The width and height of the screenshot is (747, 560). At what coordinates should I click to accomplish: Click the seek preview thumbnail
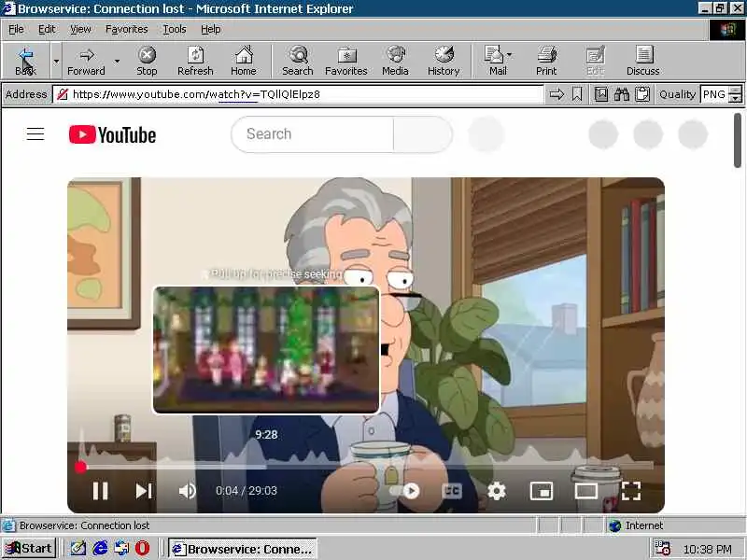pyautogui.click(x=266, y=350)
